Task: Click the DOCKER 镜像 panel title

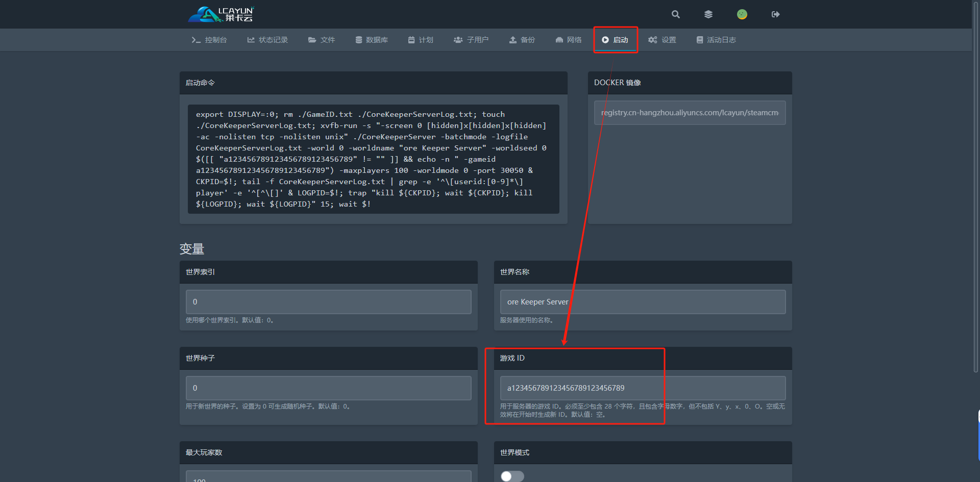Action: click(618, 83)
